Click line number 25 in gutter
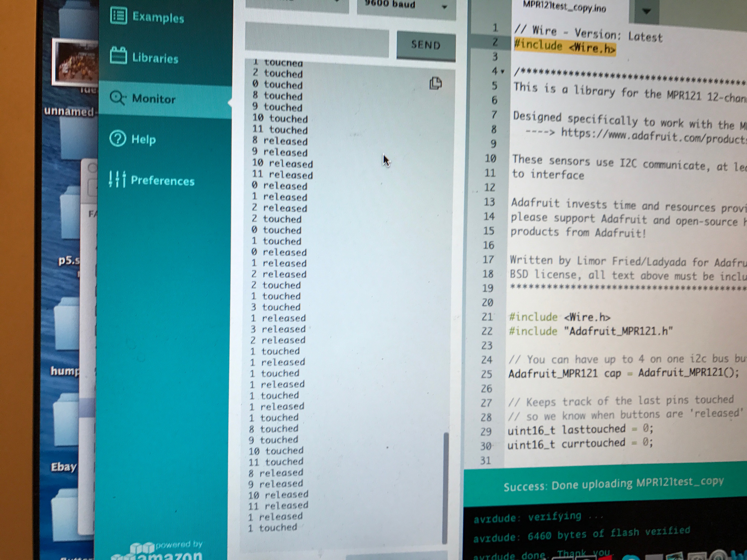Viewport: 747px width, 560px height. pos(487,374)
